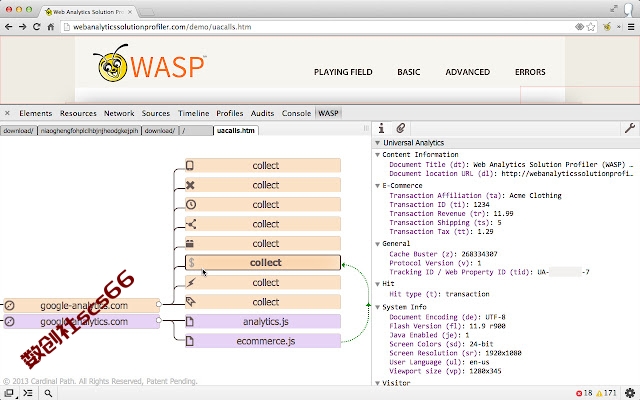Reload the page with refresh icon

(36, 27)
